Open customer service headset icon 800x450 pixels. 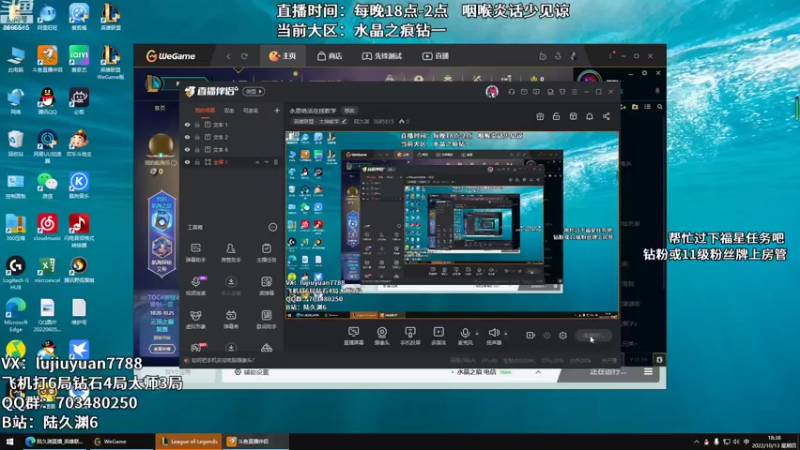click(x=511, y=92)
